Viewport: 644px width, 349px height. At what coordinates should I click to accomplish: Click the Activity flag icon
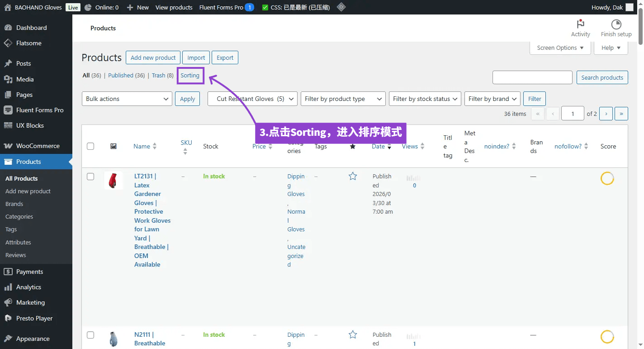pyautogui.click(x=580, y=24)
